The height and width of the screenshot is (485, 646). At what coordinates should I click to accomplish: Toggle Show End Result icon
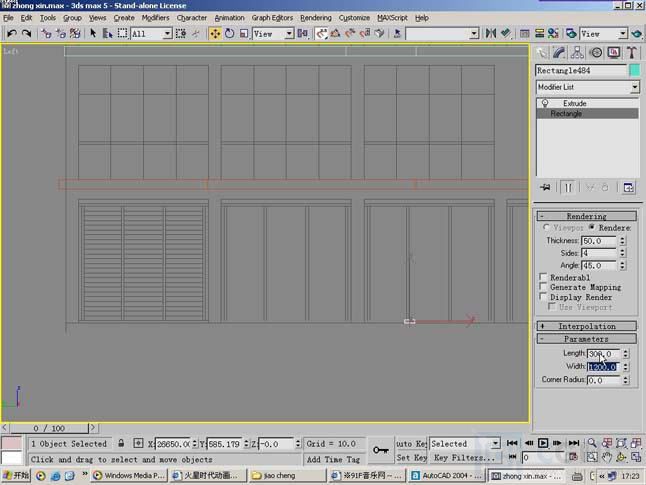coord(568,187)
